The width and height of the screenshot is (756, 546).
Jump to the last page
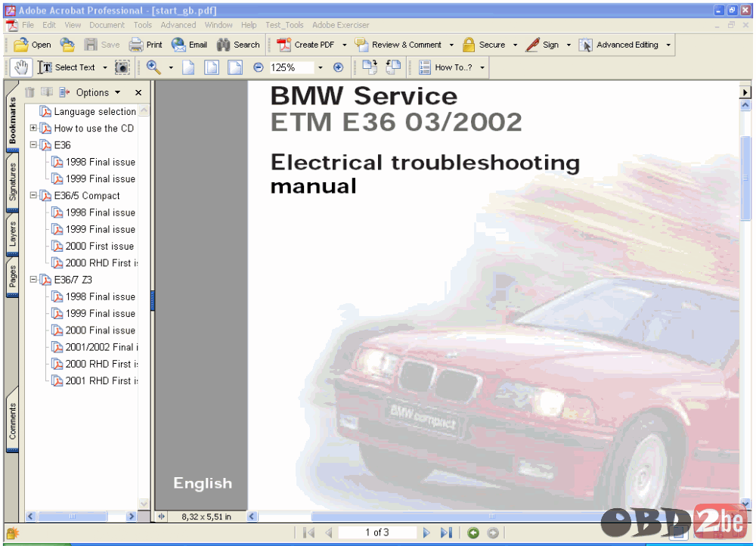447,532
